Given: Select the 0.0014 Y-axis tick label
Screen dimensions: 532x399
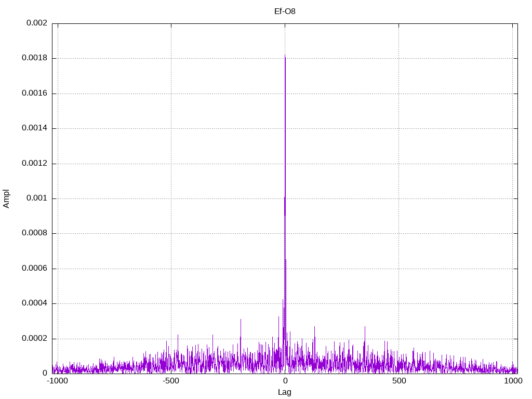Looking at the screenshot, I should click(x=35, y=128).
